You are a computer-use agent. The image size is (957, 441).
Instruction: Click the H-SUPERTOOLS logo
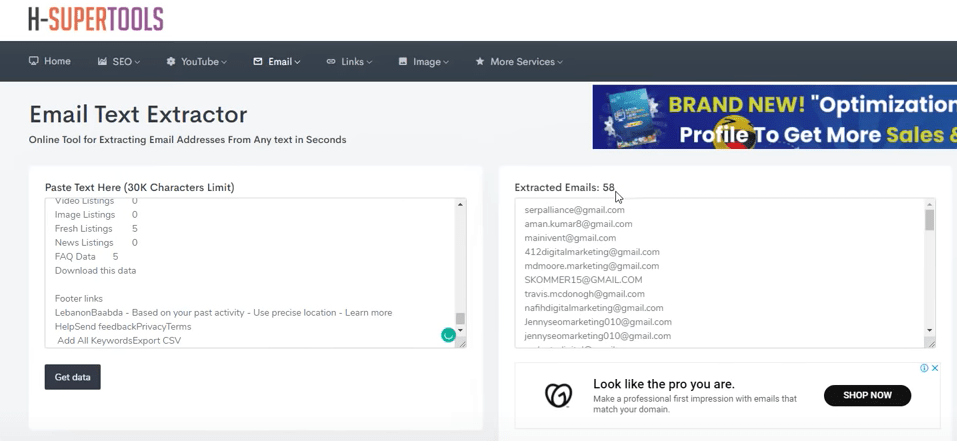pos(96,19)
